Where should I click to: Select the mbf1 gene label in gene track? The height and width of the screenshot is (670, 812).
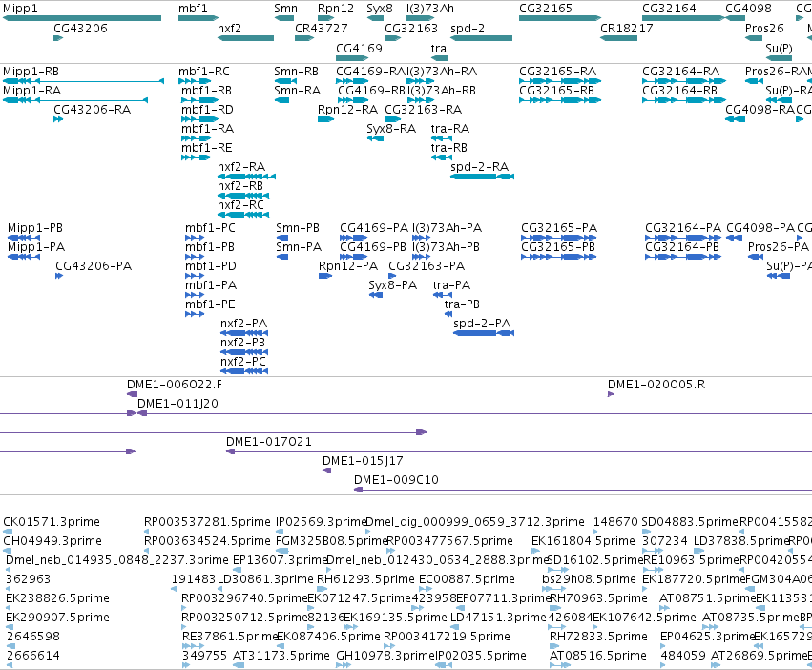(193, 9)
